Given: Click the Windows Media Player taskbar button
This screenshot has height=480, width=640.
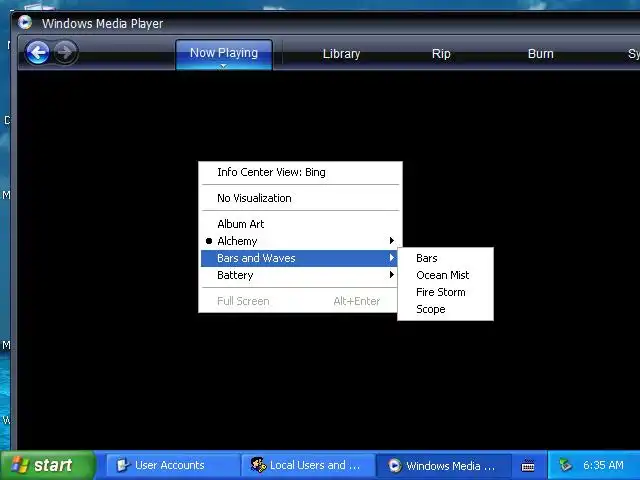Looking at the screenshot, I should point(443,465).
